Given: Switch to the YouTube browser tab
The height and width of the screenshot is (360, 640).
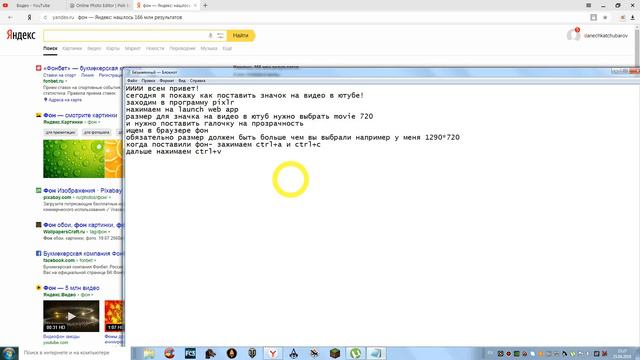Looking at the screenshot, I should click(x=33, y=5).
